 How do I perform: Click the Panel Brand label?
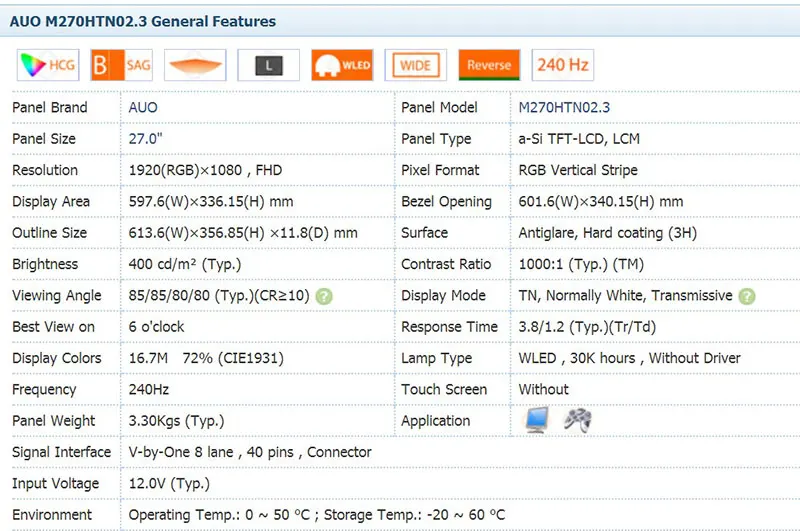[49, 108]
